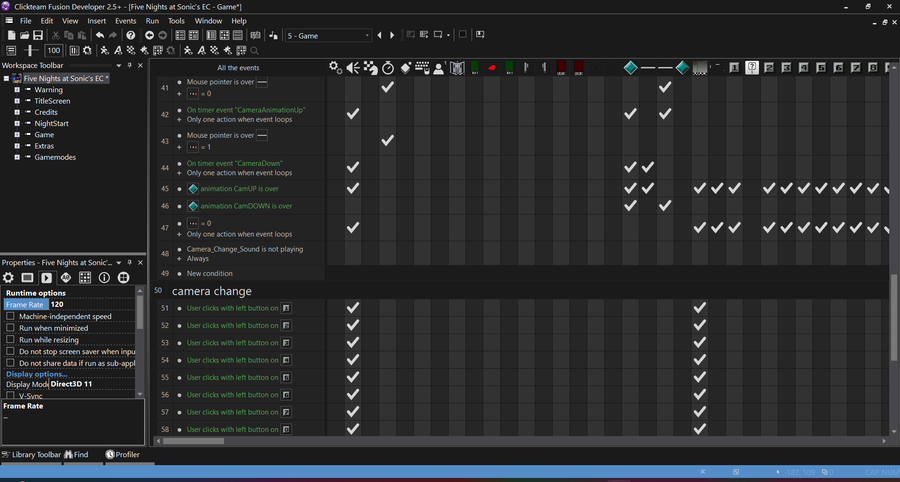This screenshot has width=900, height=482.
Task: Open the About info tab in Properties
Action: [104, 278]
